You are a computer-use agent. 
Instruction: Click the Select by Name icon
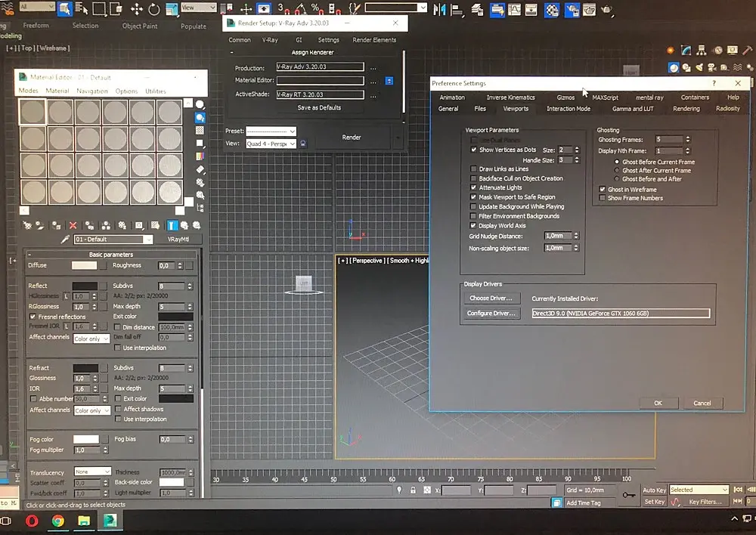tap(82, 8)
